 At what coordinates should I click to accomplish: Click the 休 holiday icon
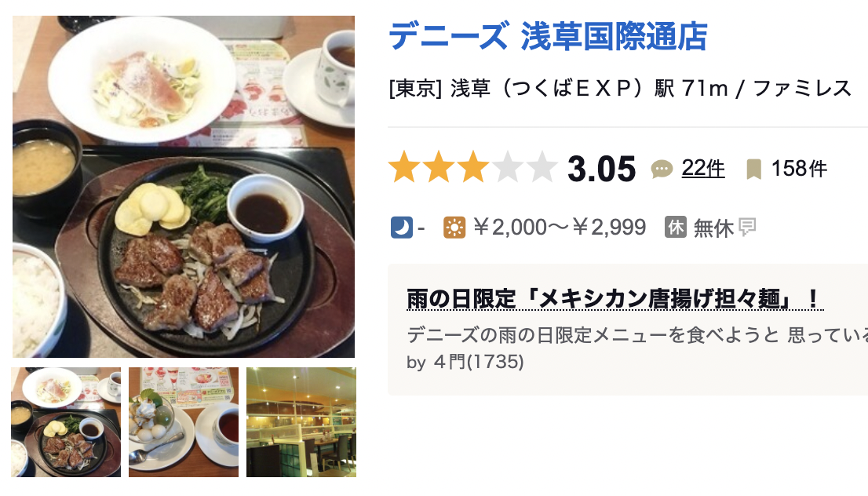676,227
